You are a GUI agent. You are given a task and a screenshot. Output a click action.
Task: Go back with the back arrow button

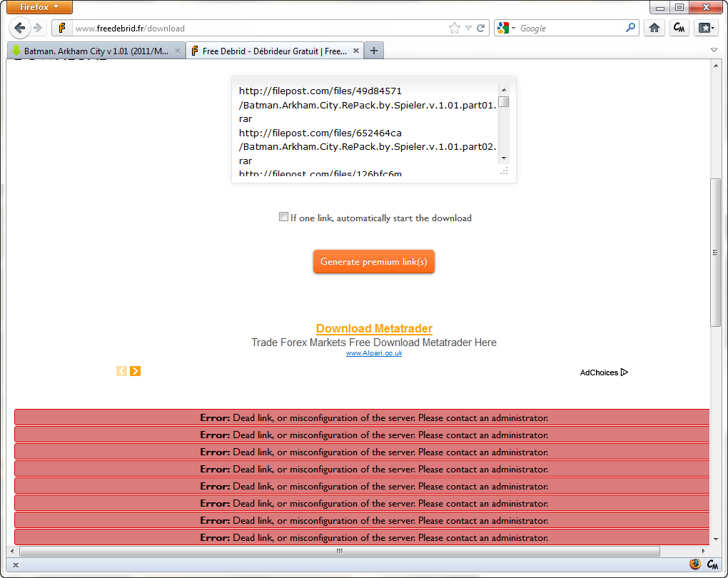pos(19,28)
